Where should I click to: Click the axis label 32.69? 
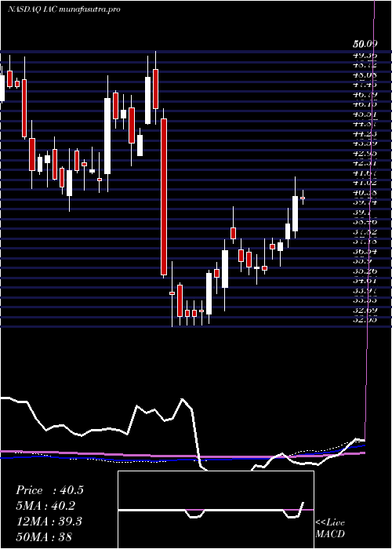coord(365,310)
